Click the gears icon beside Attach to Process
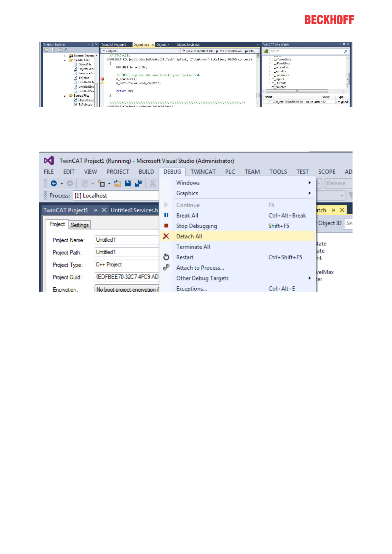Screen dimensions: 392x554 [166, 267]
